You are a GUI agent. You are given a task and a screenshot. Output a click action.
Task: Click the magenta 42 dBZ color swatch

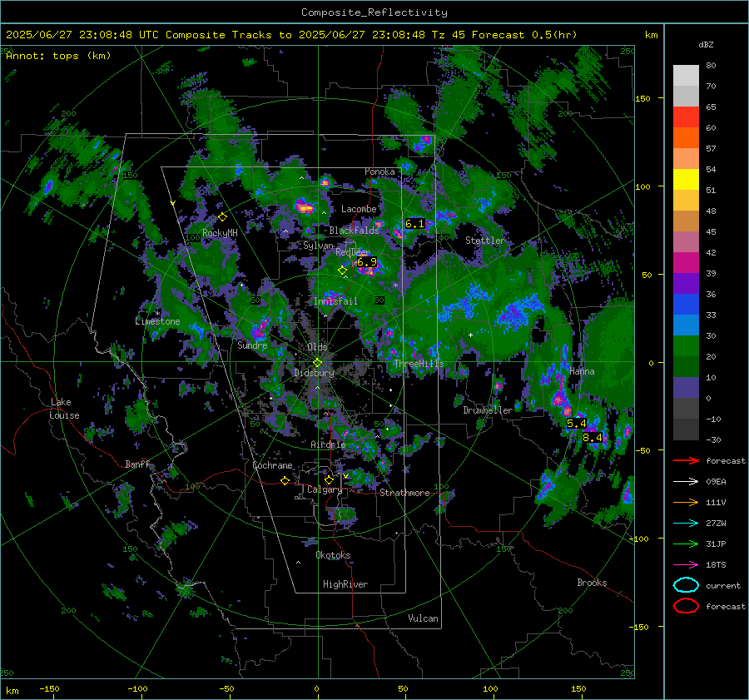pos(686,263)
